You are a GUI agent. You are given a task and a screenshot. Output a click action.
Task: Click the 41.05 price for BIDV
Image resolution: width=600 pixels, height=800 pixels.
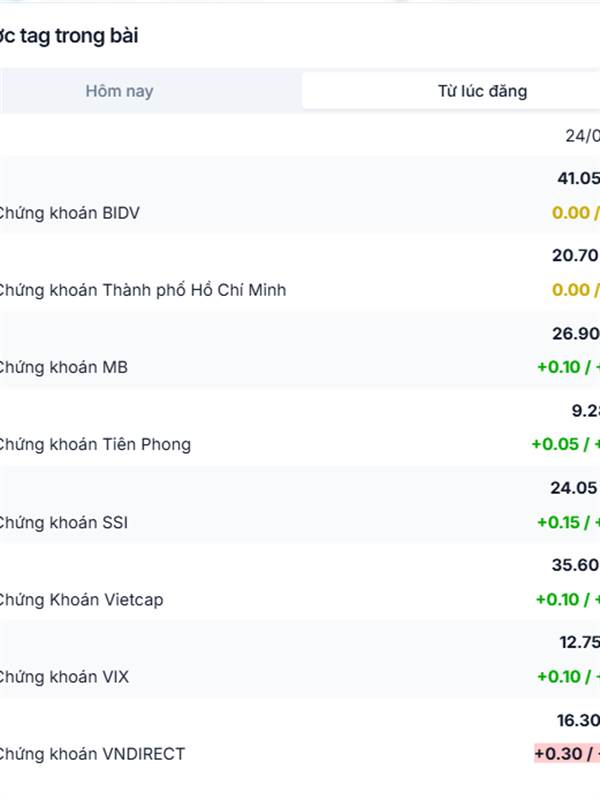(x=578, y=178)
